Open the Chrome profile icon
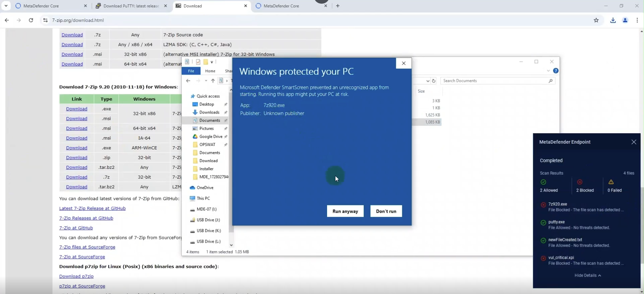Image resolution: width=644 pixels, height=294 pixels. click(625, 20)
